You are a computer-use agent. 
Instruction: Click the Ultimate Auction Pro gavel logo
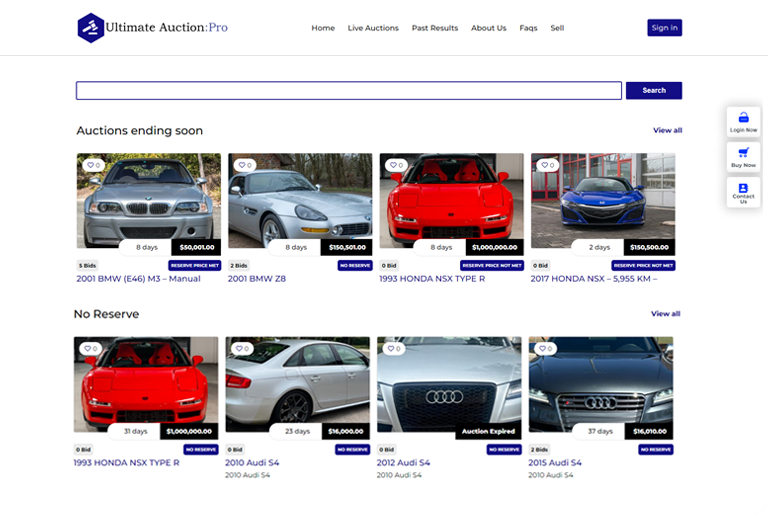[91, 27]
